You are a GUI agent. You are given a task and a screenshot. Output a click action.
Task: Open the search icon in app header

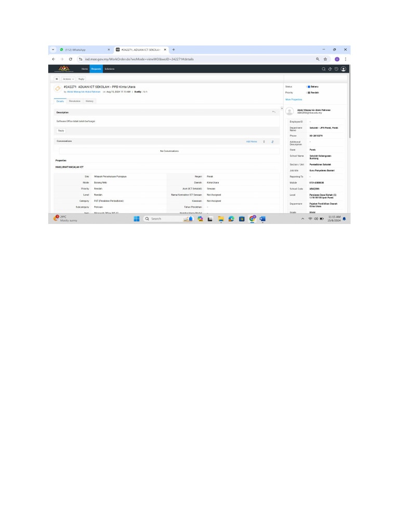(323, 69)
